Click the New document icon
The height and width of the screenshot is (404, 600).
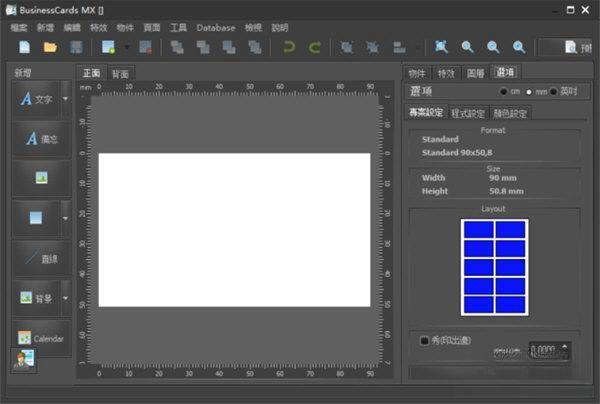tap(23, 47)
